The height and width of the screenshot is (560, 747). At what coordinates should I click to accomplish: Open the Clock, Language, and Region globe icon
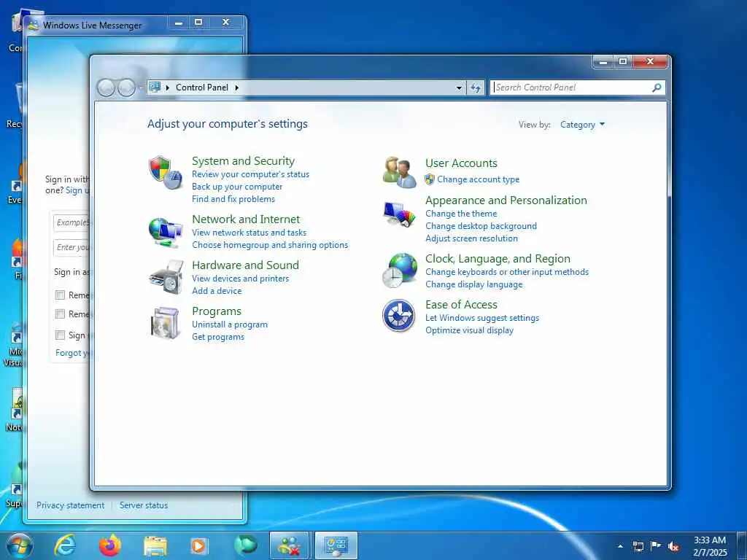tap(400, 270)
